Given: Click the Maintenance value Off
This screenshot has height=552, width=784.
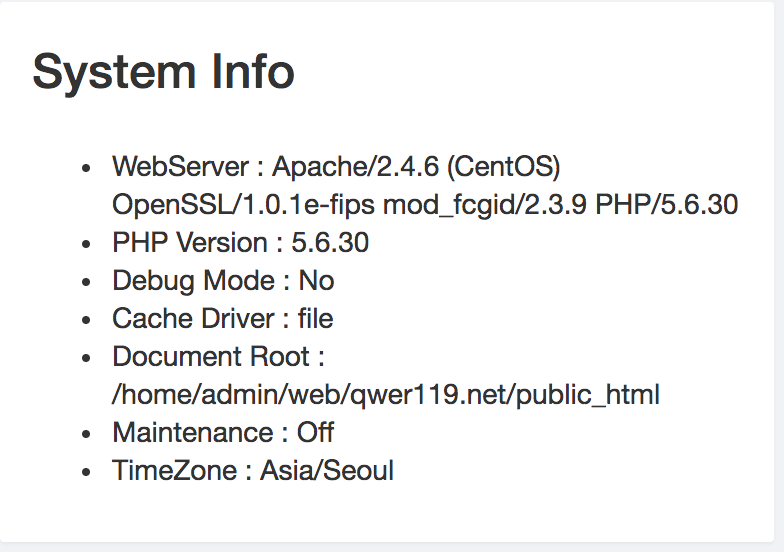Looking at the screenshot, I should [x=315, y=433].
